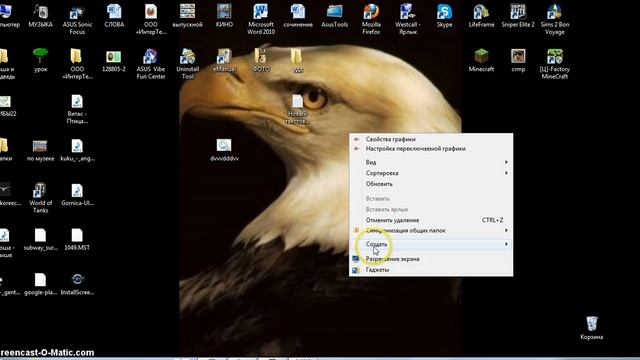Screen dimensions: 640x360
Task: Select the ASUS Sonic Focus shortcut
Action: [x=77, y=20]
